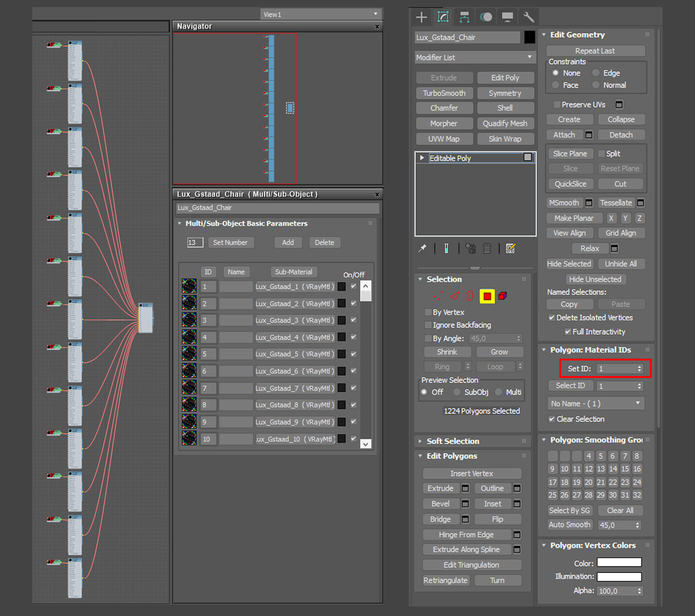
Task: Select the Edge constraint radio button
Action: 596,73
